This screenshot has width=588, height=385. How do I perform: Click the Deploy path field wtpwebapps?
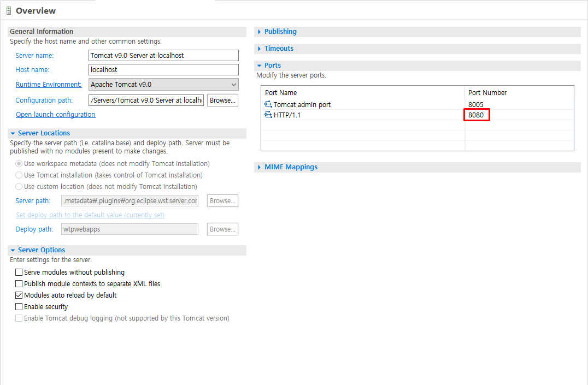(130, 229)
